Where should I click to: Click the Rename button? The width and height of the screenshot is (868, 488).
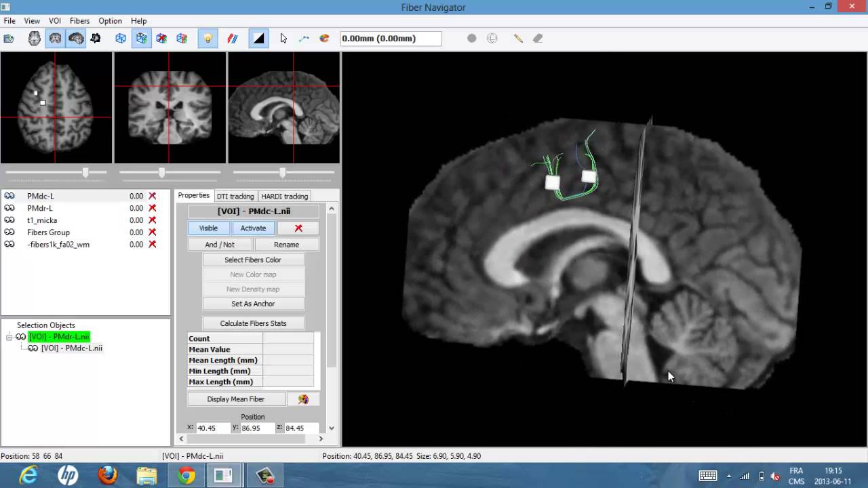(286, 245)
